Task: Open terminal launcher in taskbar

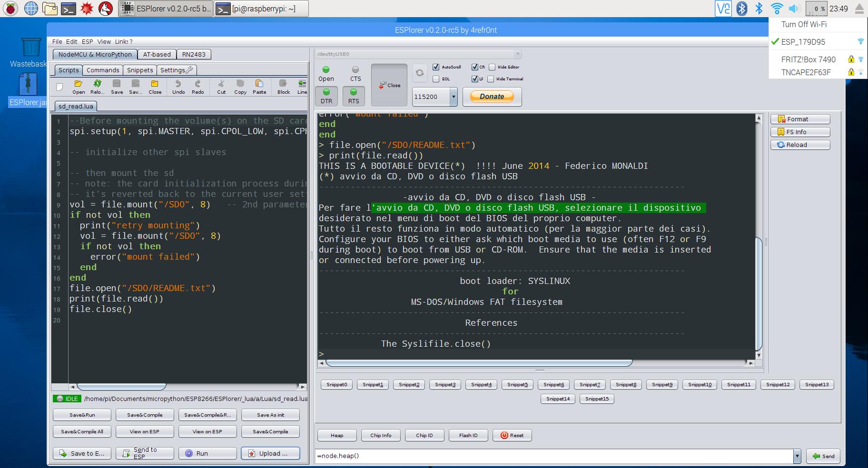Action: pos(69,8)
